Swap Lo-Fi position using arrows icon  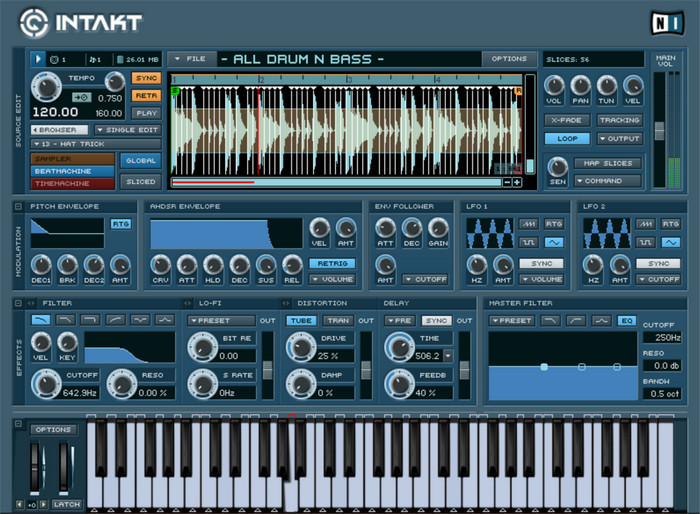point(188,303)
